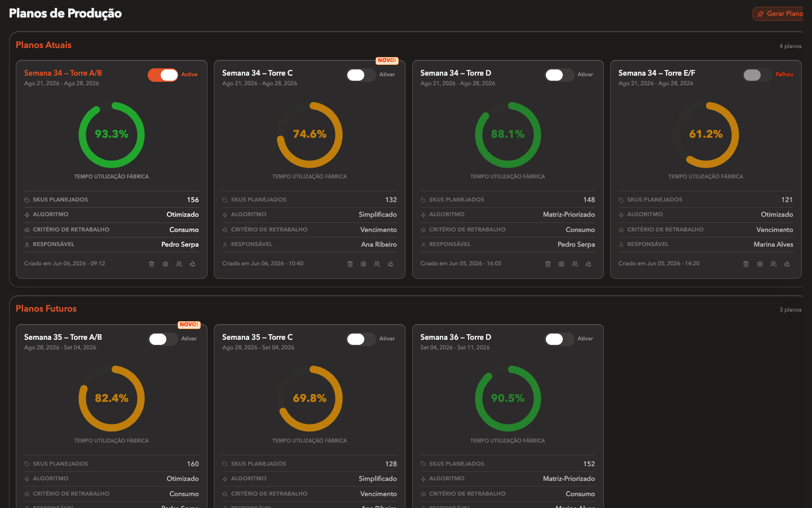Open settings gear for Semana 34 – Torre C
812x508 pixels.
[x=364, y=264]
